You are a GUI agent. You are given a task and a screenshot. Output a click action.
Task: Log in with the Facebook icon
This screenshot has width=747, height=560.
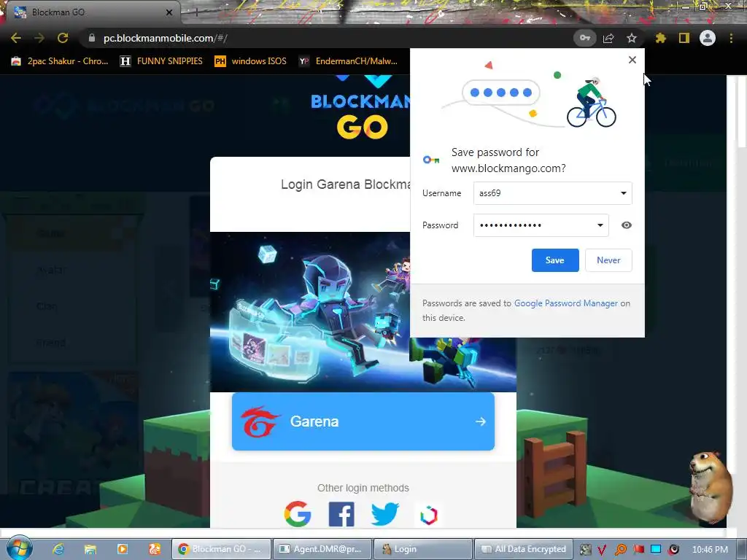(341, 514)
